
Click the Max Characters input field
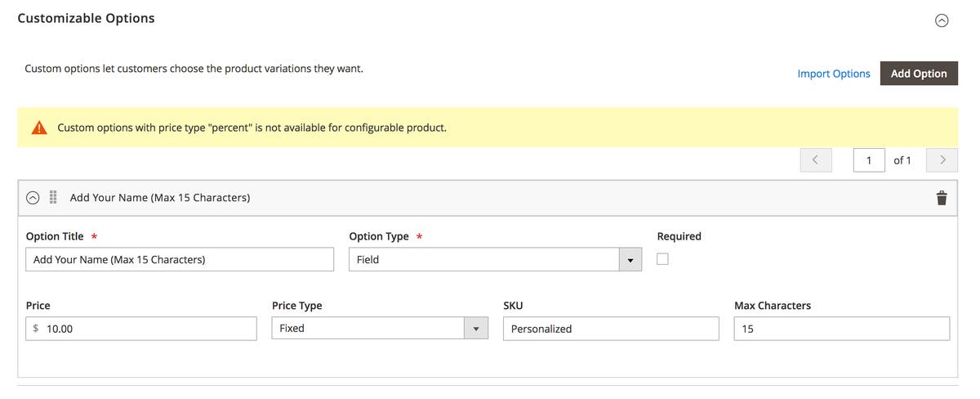pyautogui.click(x=842, y=329)
